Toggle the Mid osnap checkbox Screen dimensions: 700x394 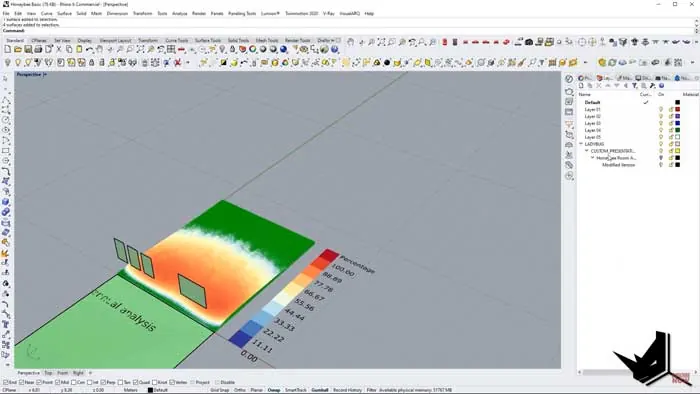pos(58,382)
